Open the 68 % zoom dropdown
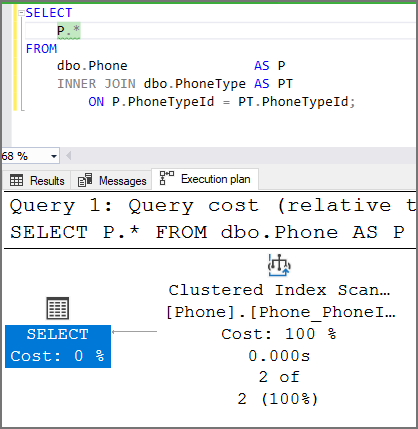This screenshot has height=429, width=418. tap(54, 156)
